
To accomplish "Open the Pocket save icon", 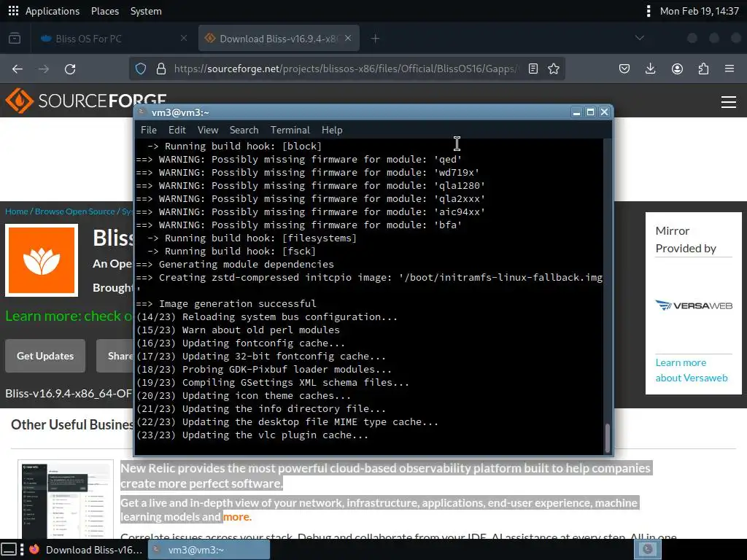I will 624,69.
